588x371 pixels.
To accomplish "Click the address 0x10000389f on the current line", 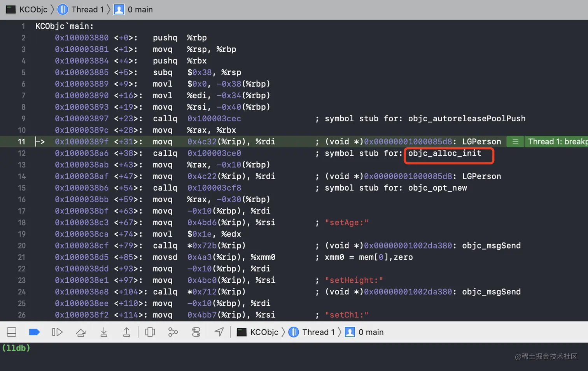I will pos(82,142).
